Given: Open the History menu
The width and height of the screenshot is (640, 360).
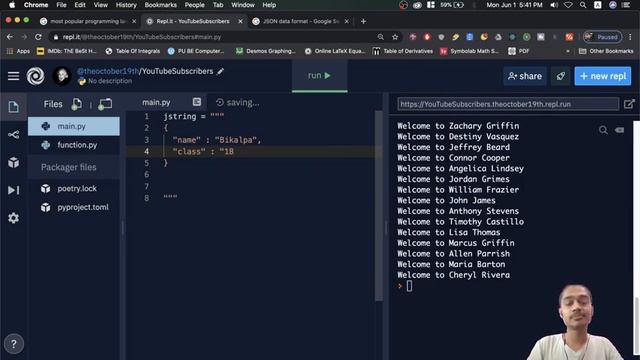Looking at the screenshot, I should coord(126,5).
